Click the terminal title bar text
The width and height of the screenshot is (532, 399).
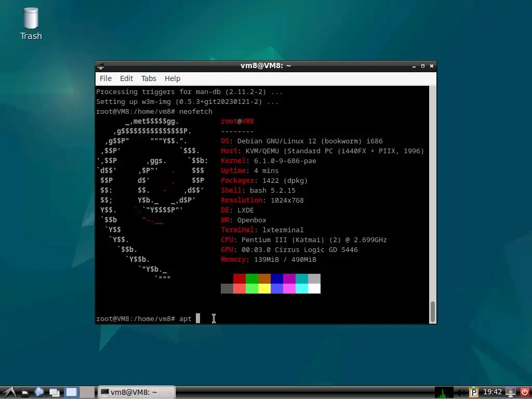click(x=265, y=66)
